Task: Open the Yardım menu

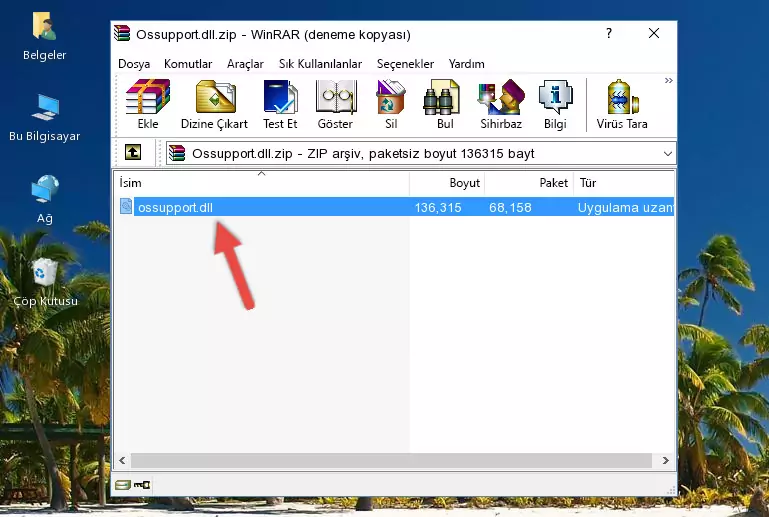Action: tap(466, 64)
